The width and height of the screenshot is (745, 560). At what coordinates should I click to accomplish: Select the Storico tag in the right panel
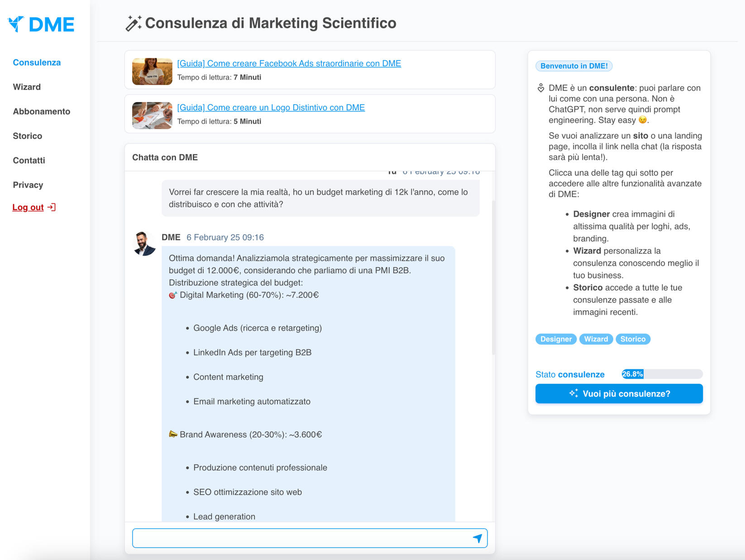point(633,339)
